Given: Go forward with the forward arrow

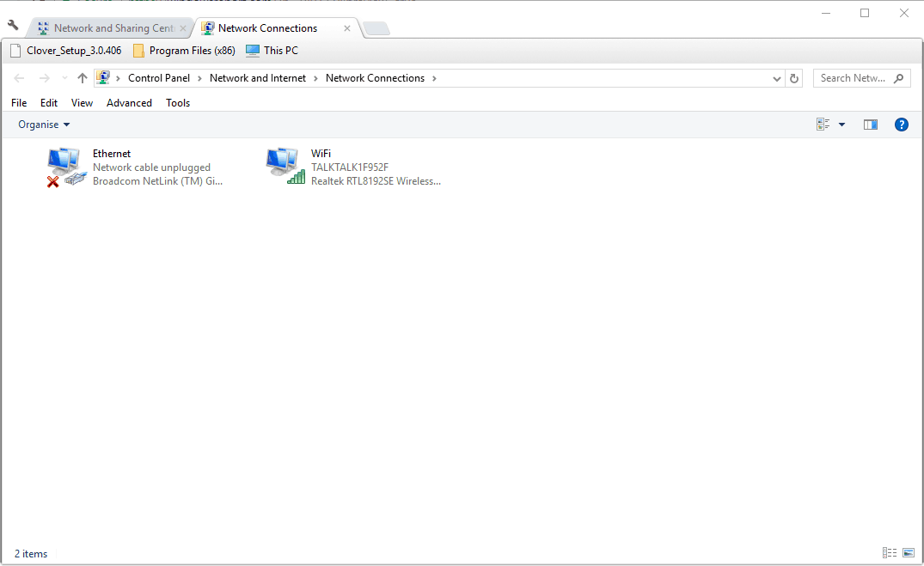Looking at the screenshot, I should pos(44,78).
